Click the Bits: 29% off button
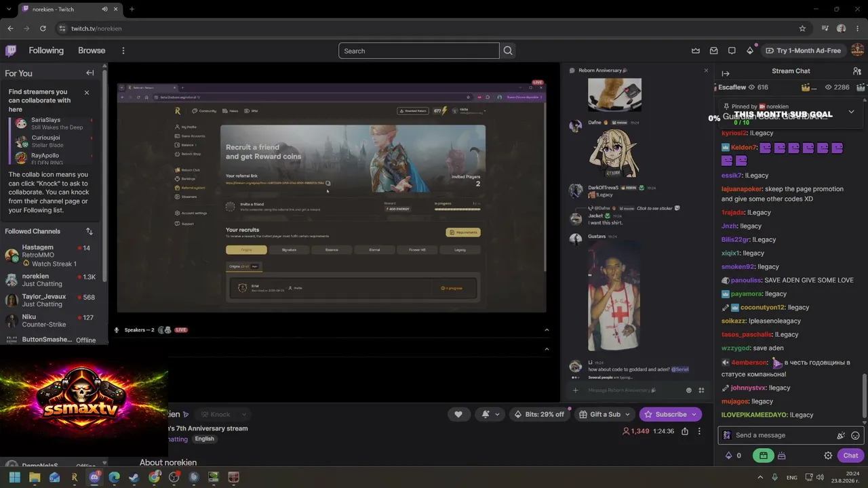Screen dimensions: 868x488 539,414
